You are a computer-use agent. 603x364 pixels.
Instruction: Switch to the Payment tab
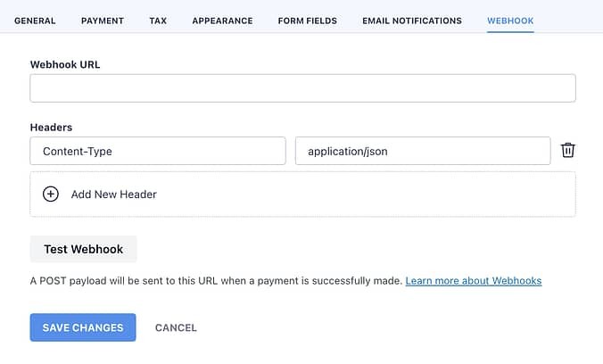point(103,21)
